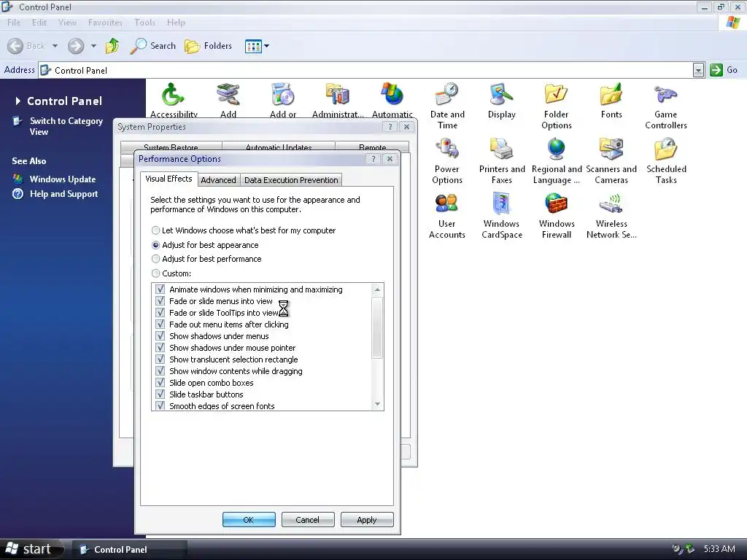The image size is (747, 560).
Task: Open Add Hardware icon
Action: point(228,94)
